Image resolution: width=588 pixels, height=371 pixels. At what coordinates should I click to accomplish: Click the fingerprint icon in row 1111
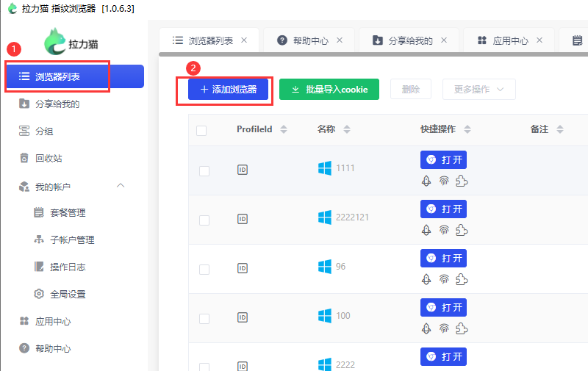pyautogui.click(x=444, y=181)
